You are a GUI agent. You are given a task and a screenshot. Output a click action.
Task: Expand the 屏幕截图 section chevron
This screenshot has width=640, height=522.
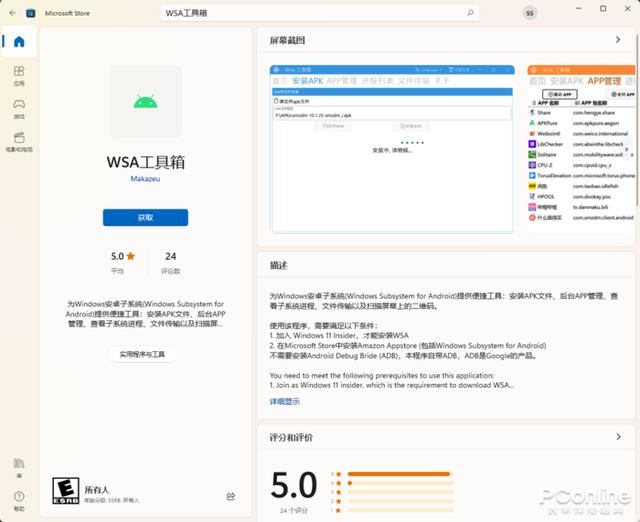coord(619,41)
